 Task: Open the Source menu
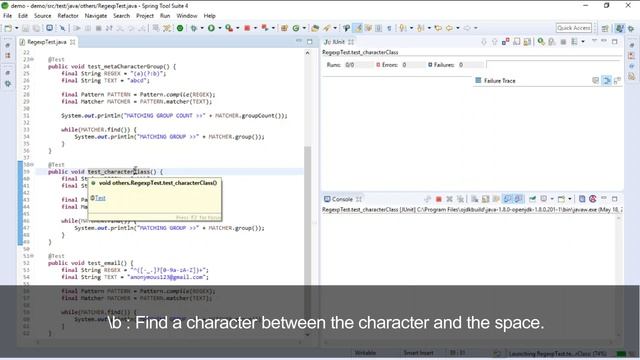pyautogui.click(x=42, y=16)
